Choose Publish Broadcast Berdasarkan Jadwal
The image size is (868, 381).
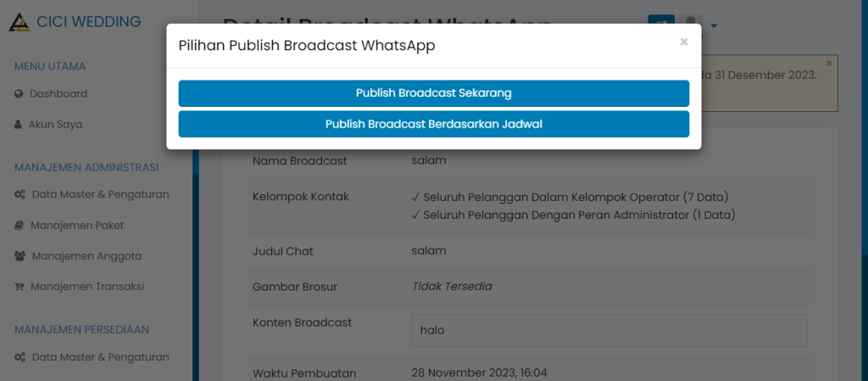(433, 124)
